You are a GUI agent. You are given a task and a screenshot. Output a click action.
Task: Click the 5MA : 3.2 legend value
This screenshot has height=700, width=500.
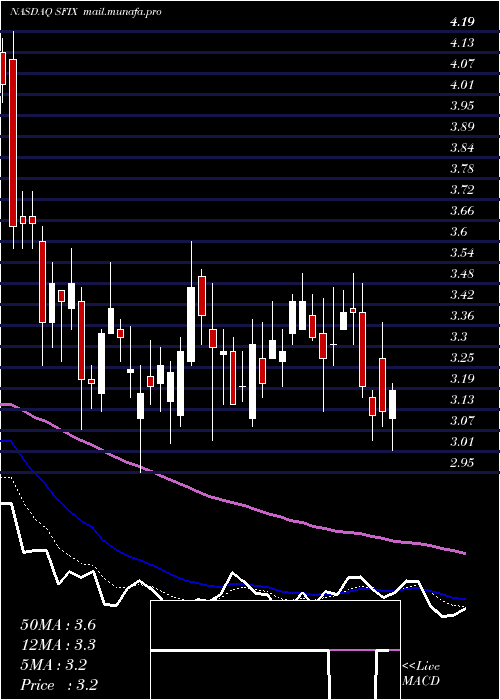point(54,665)
